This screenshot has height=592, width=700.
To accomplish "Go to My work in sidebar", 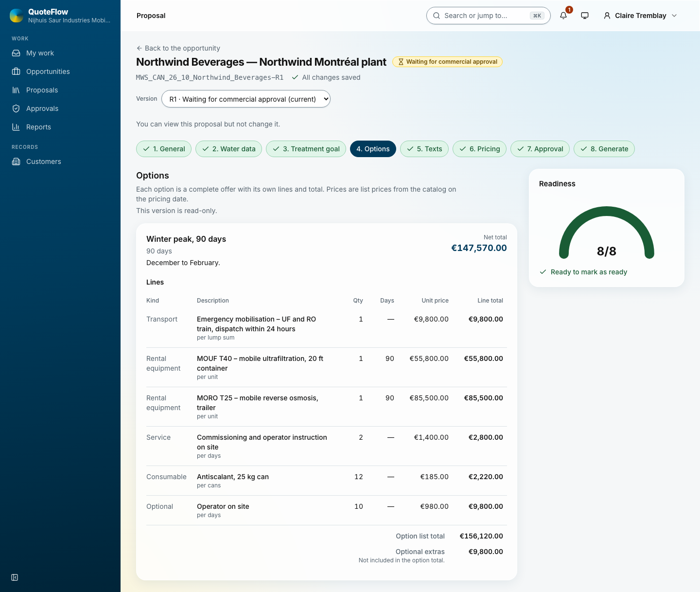I will point(60,53).
